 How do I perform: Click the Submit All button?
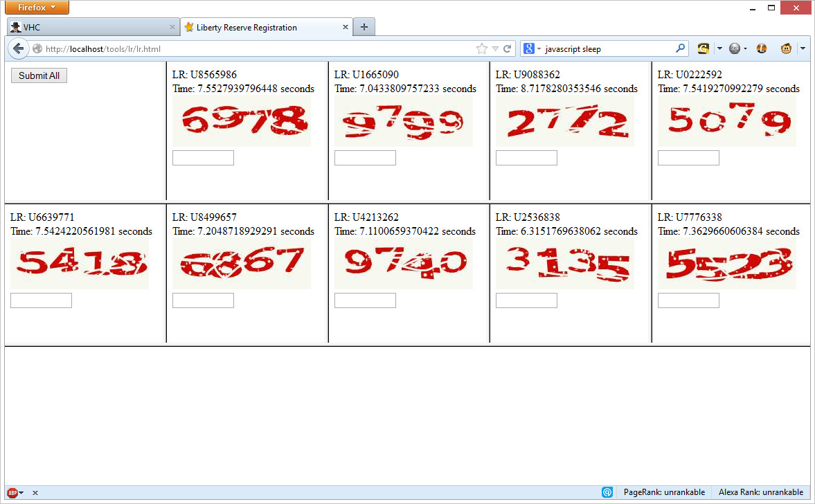click(x=39, y=75)
